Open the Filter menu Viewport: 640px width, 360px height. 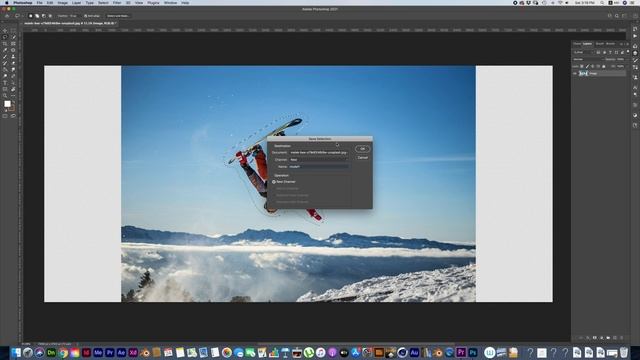pos(117,3)
